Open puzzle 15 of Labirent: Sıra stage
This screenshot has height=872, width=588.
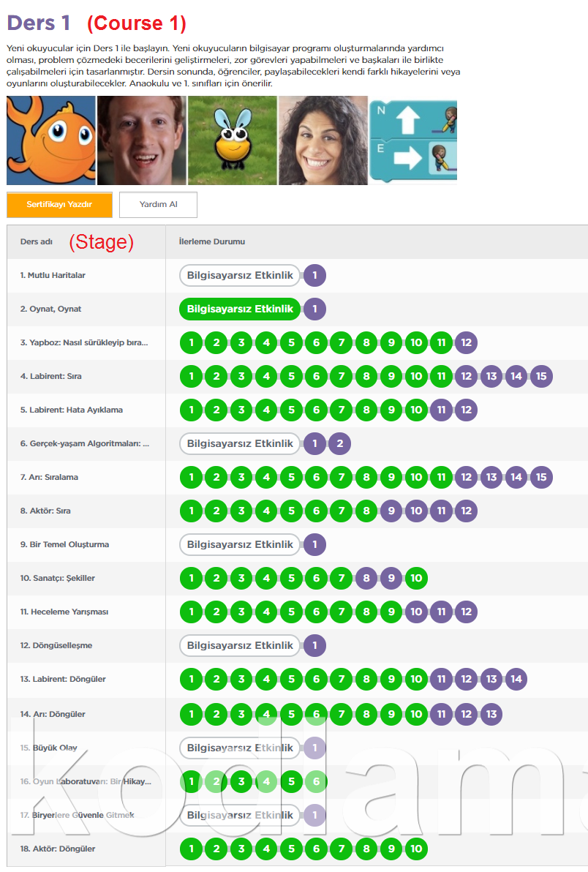(x=541, y=377)
